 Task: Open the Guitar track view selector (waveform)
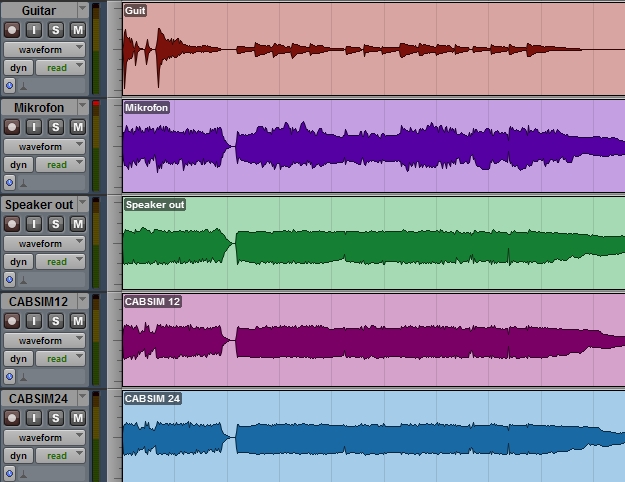[x=45, y=49]
